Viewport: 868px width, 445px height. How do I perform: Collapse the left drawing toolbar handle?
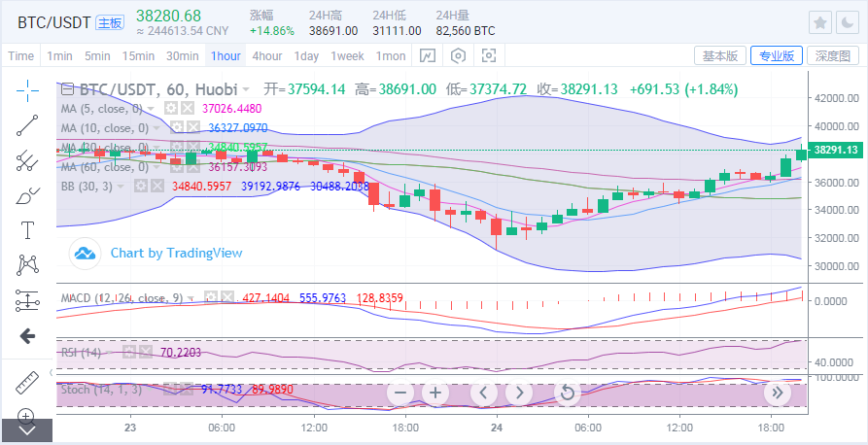(x=52, y=372)
